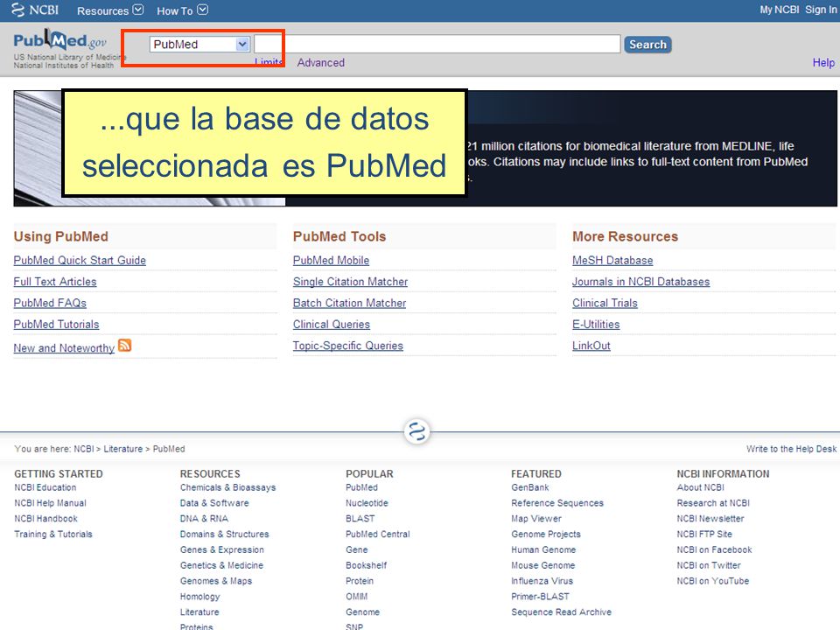
Task: Open PubMed FAQs
Action: (x=50, y=304)
